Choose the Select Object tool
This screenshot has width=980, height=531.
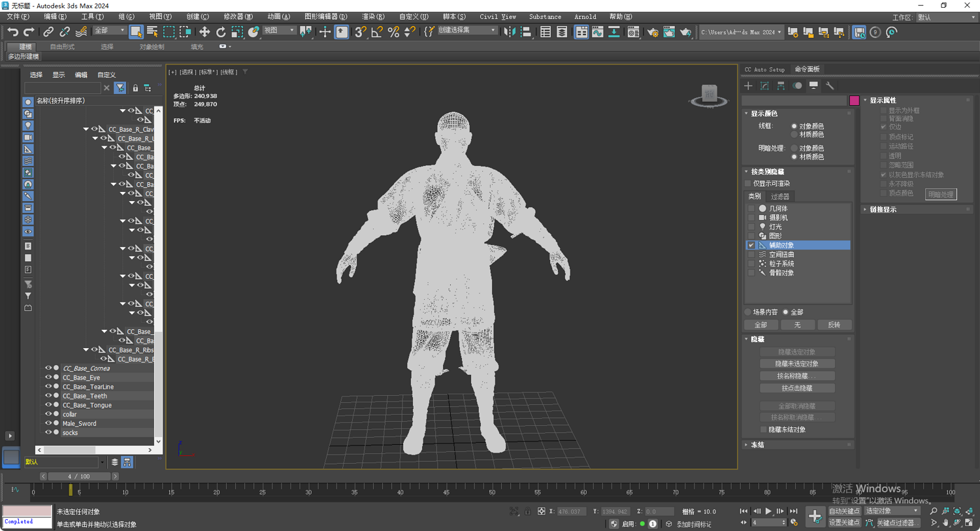pyautogui.click(x=136, y=32)
